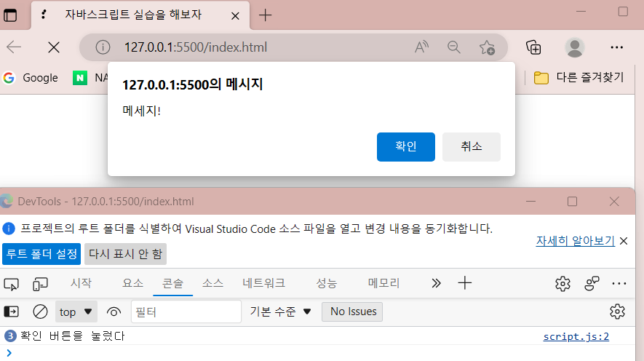644x361 pixels.
Task: Open DevTools customize menu ellipsis
Action: pyautogui.click(x=619, y=283)
